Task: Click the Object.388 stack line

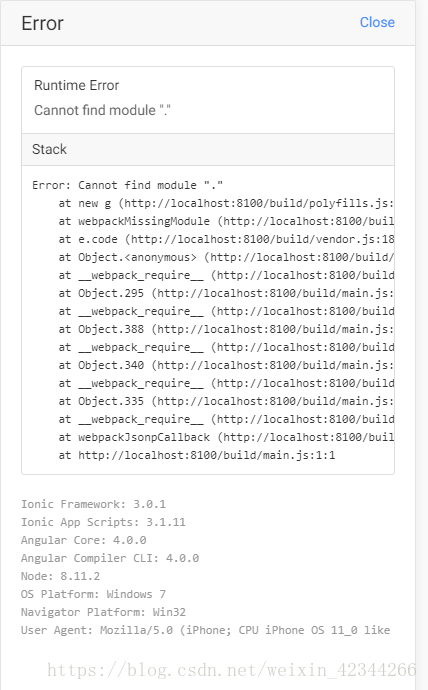Action: coord(226,329)
